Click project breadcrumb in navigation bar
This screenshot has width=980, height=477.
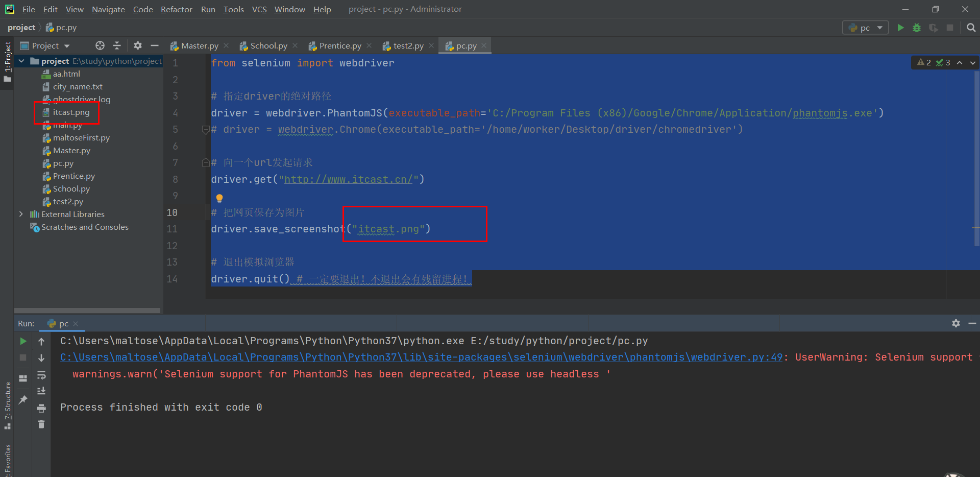click(21, 28)
